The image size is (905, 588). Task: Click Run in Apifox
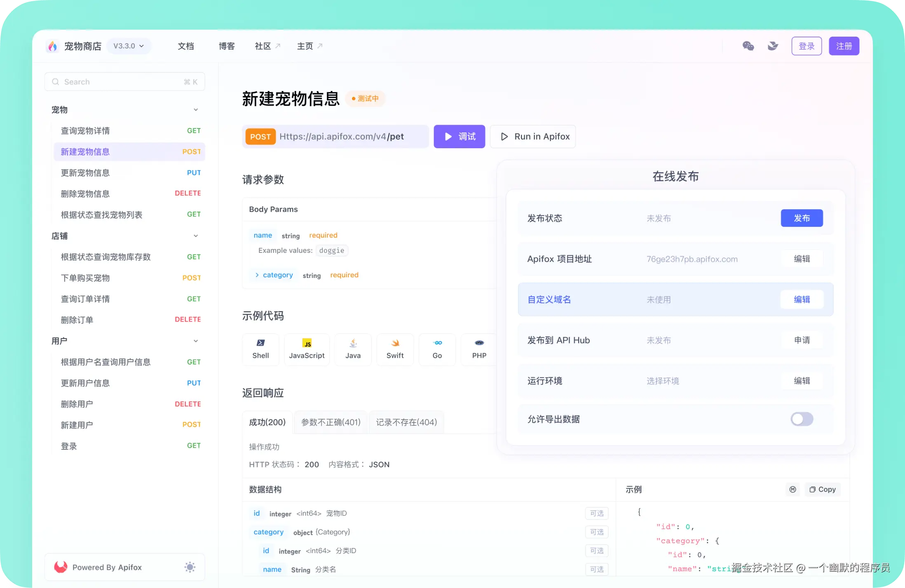533,136
